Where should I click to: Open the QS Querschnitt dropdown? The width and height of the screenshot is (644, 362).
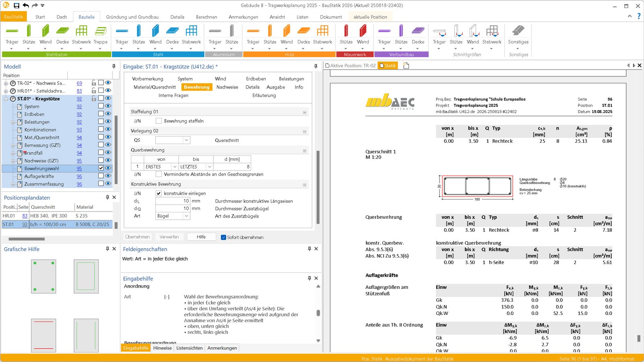[x=186, y=140]
